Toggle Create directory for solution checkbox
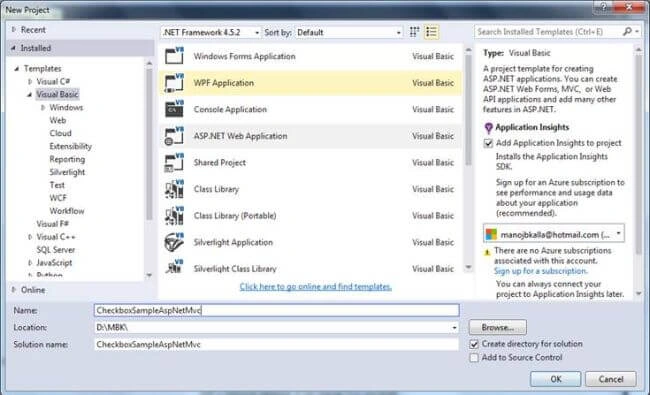The height and width of the screenshot is (395, 650). [474, 344]
